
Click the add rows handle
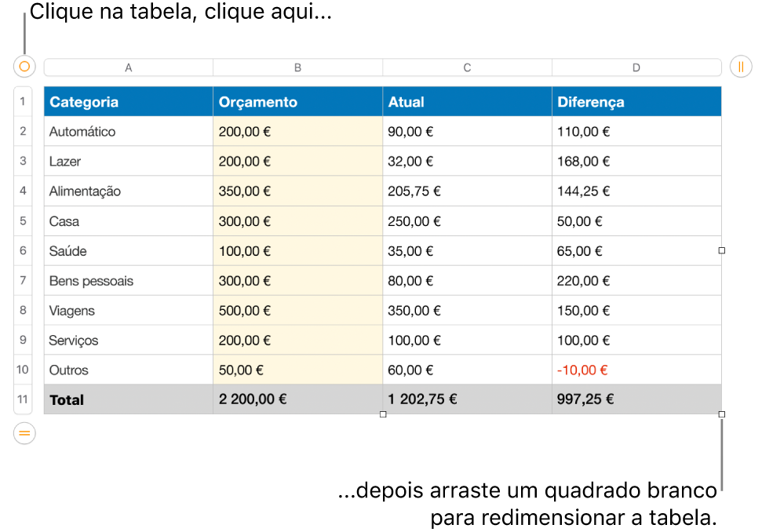point(24,433)
